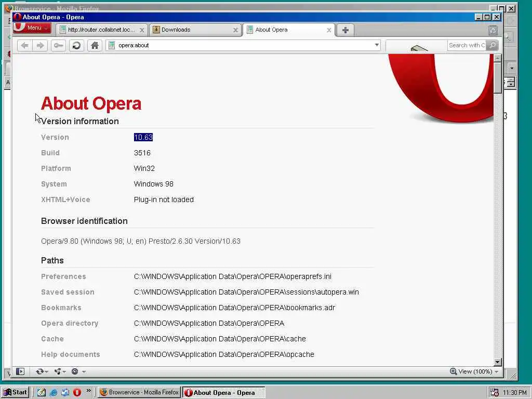
Task: Click the Search with field
Action: (x=467, y=45)
